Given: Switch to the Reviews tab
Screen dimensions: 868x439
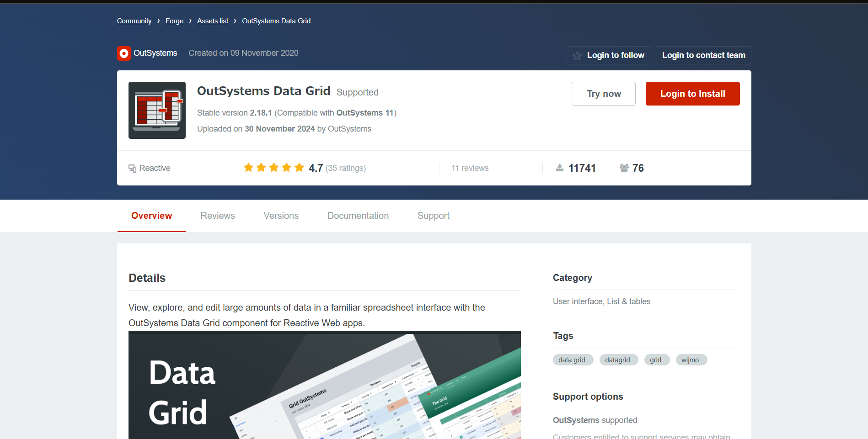Looking at the screenshot, I should [218, 216].
